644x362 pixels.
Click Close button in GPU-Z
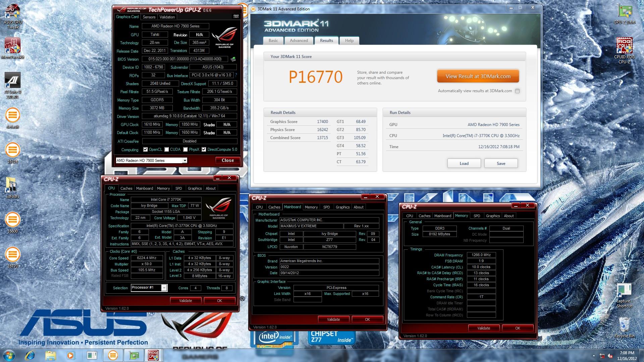228,161
